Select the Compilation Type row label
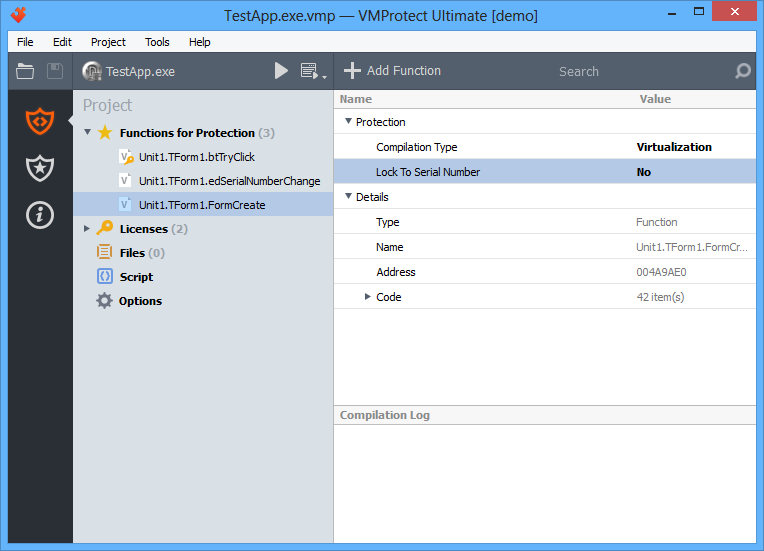Viewport: 764px width, 551px height. pyautogui.click(x=417, y=147)
